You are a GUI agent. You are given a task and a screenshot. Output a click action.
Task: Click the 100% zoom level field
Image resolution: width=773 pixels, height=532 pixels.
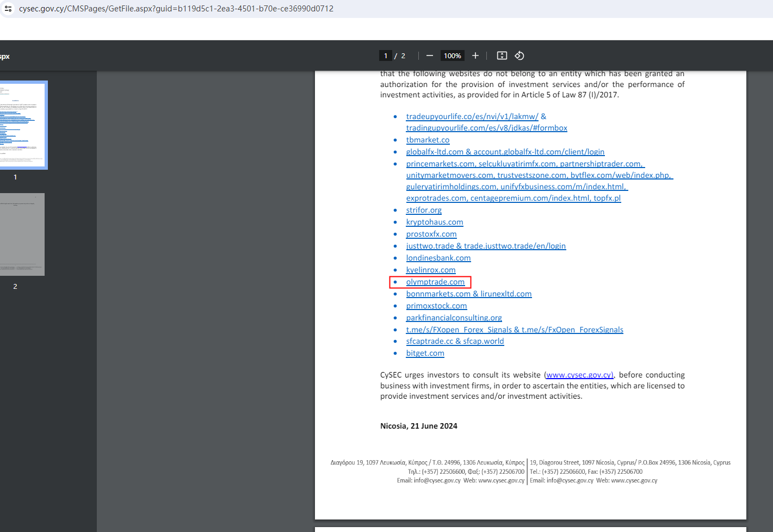tap(453, 55)
